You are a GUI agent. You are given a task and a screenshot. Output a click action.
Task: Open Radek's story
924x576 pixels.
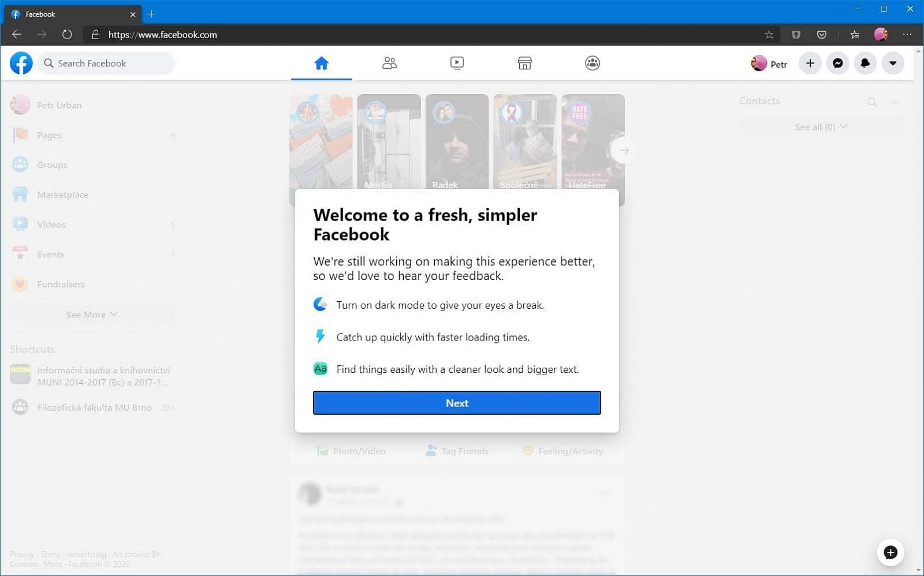(457, 142)
